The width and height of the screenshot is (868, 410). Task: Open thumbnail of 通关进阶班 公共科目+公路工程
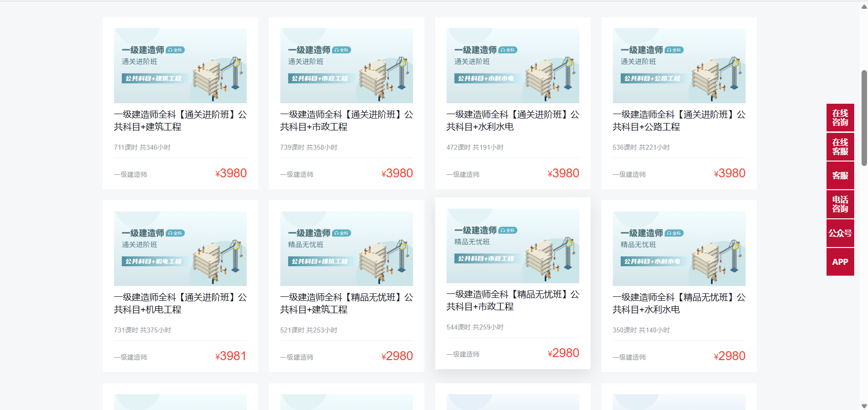tap(679, 66)
